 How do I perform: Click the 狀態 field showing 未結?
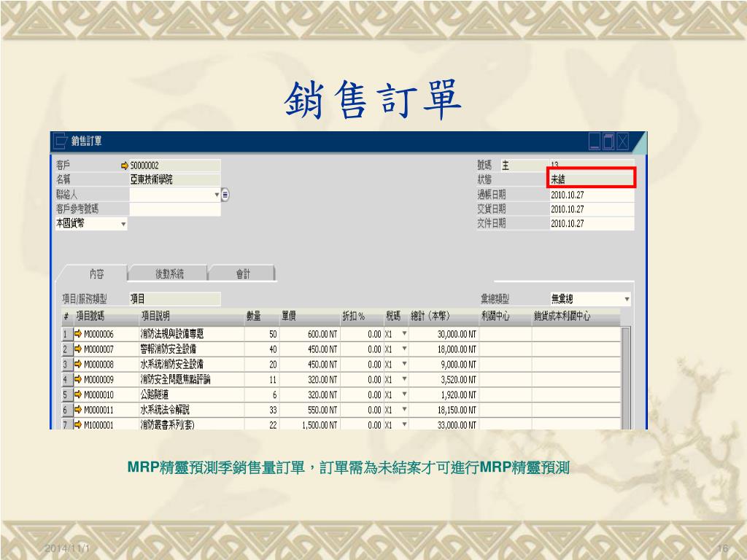[x=591, y=179]
